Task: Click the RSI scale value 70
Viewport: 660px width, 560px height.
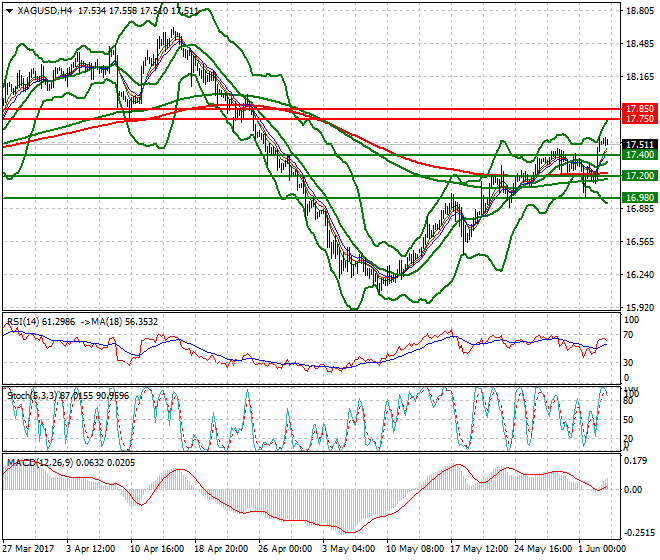Action: 628,335
